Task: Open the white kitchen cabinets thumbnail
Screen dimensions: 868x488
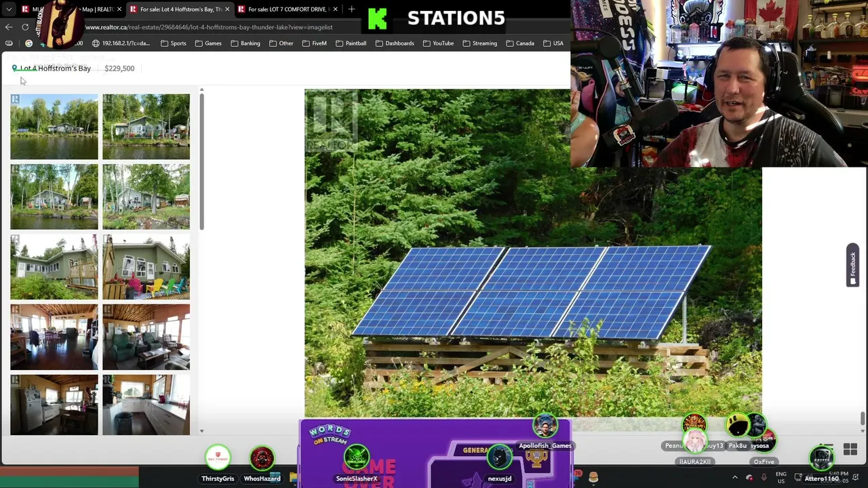Action: (x=146, y=405)
